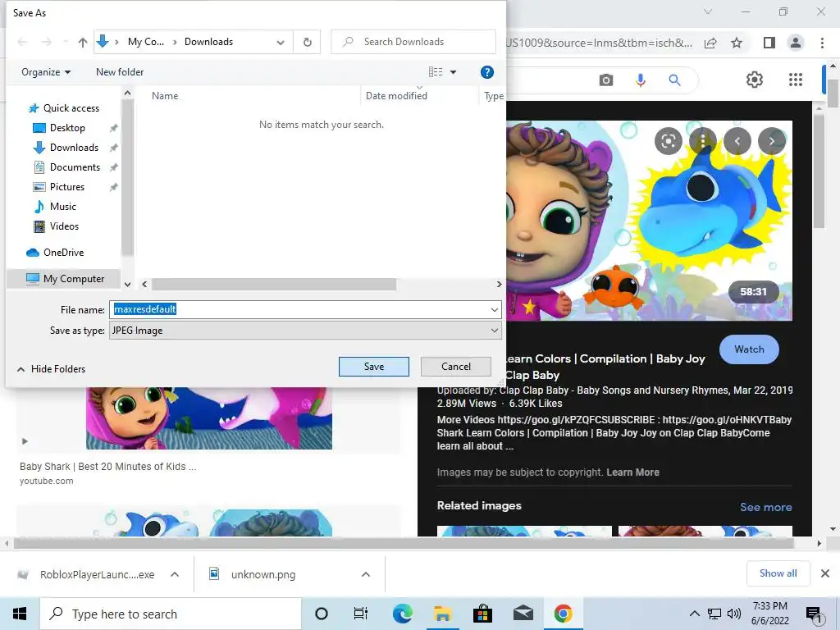Click the Windows taskbar search box
The height and width of the screenshot is (630, 840).
[x=171, y=614]
